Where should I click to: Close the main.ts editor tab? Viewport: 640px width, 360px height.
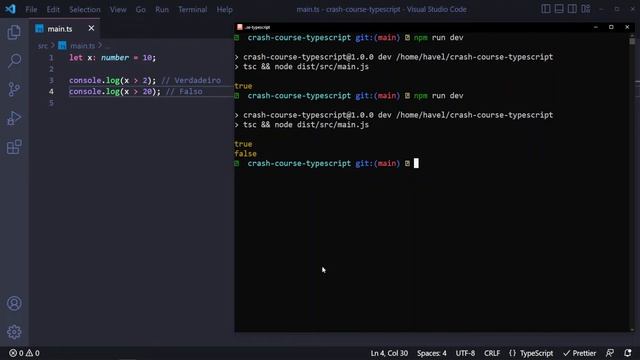tap(91, 28)
